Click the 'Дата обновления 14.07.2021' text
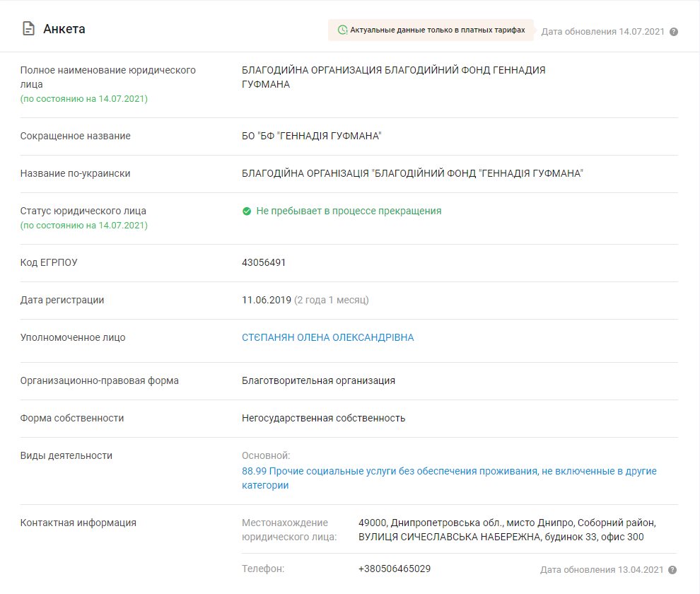Image resolution: width=700 pixels, height=594 pixels. pos(602,32)
